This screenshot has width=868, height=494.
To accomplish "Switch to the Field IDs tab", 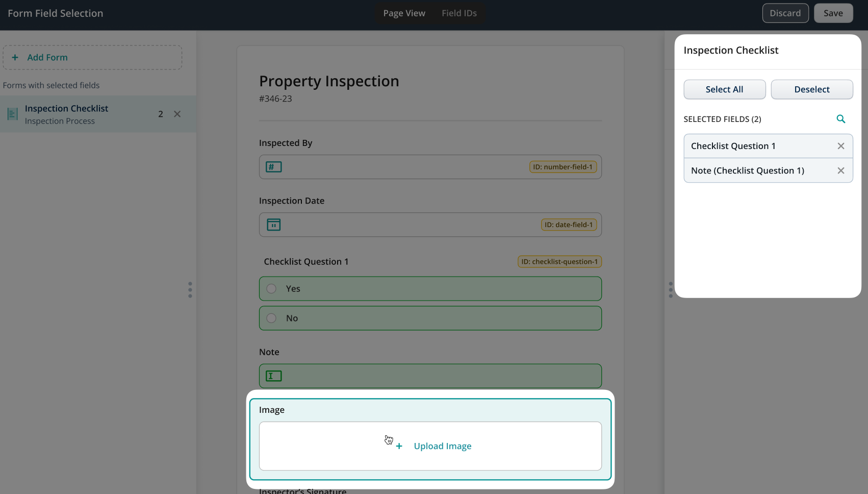I will [459, 13].
